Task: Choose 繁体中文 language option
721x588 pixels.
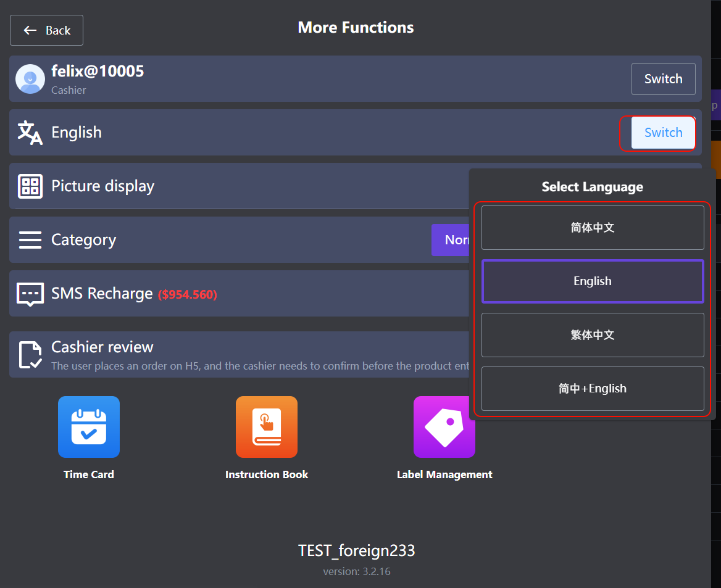Action: tap(593, 335)
